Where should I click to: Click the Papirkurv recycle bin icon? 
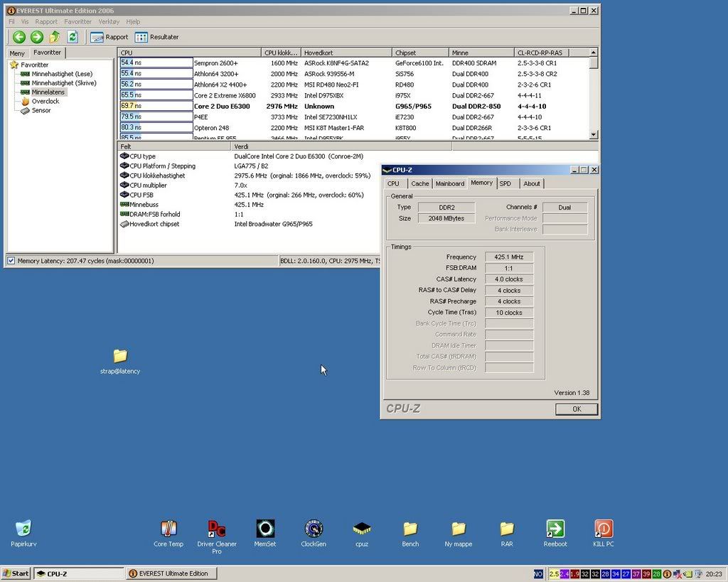(23, 534)
